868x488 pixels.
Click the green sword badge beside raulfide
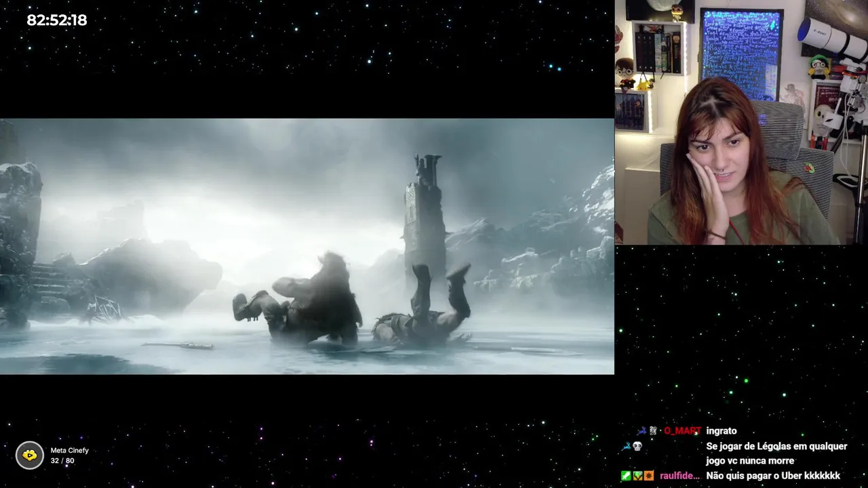click(626, 476)
